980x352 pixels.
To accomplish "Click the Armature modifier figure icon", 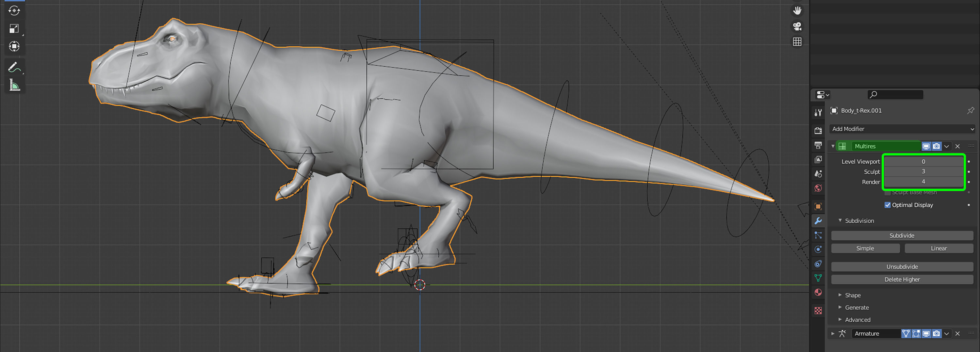I will point(842,334).
